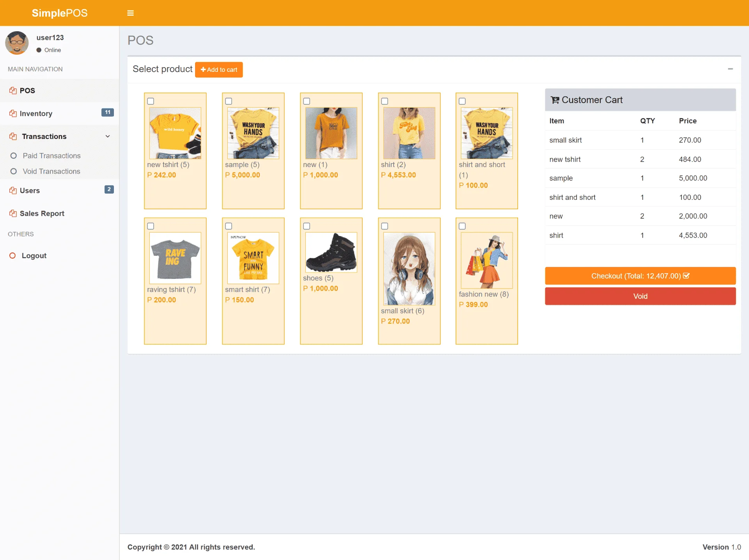749x560 pixels.
Task: Click the raving tshirt (7) label
Action: [x=171, y=290]
